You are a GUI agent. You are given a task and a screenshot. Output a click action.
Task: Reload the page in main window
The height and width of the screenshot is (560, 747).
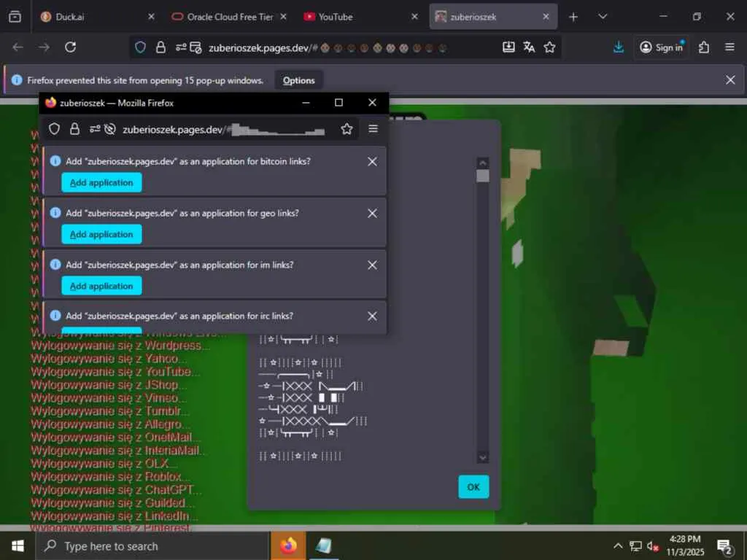pyautogui.click(x=71, y=47)
